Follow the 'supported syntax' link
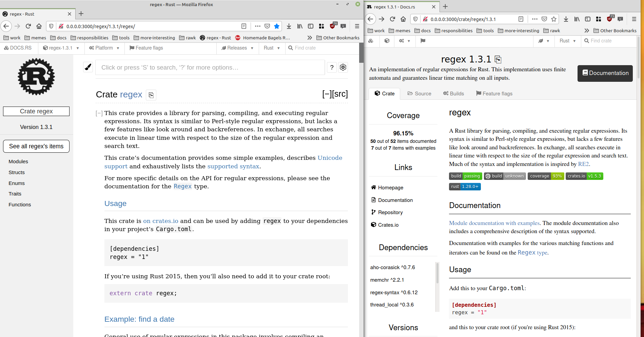644x337 pixels. coord(233,166)
